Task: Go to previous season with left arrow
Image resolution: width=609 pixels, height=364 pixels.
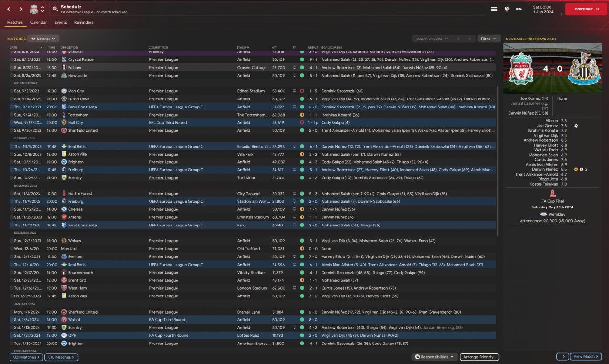Action: point(458,39)
